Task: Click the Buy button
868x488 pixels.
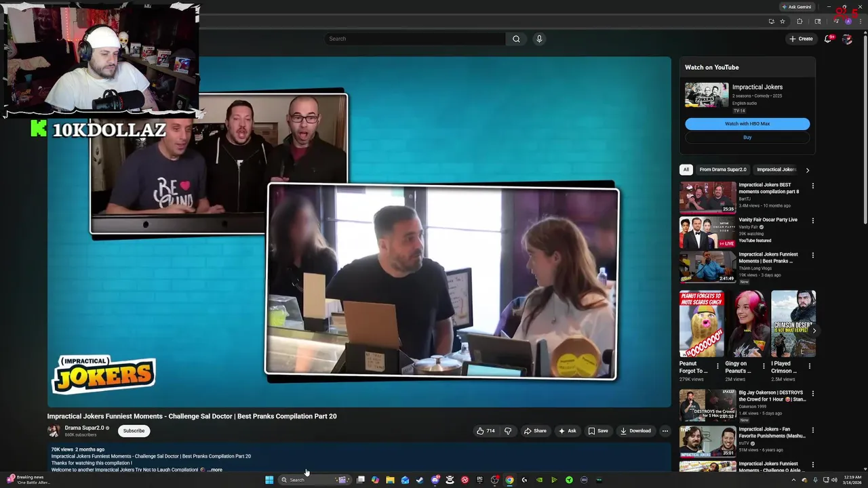Action: click(747, 138)
